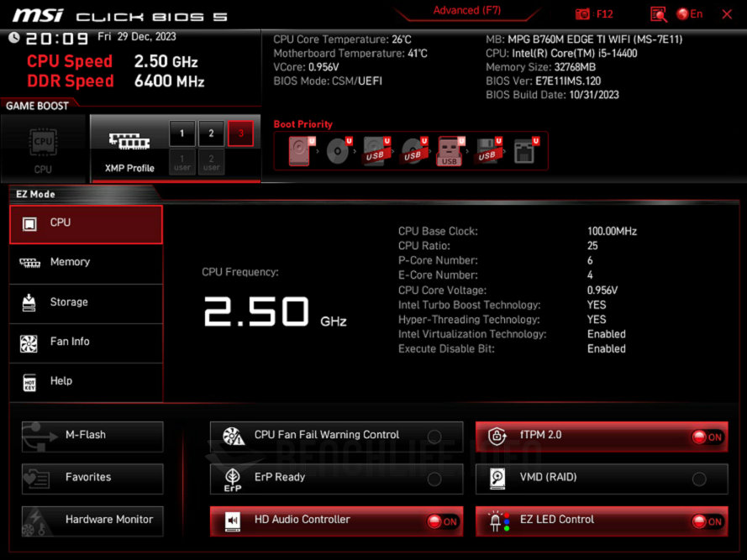
Task: Click the 'Intel Virtualization Technology' Enabled value
Action: [607, 334]
